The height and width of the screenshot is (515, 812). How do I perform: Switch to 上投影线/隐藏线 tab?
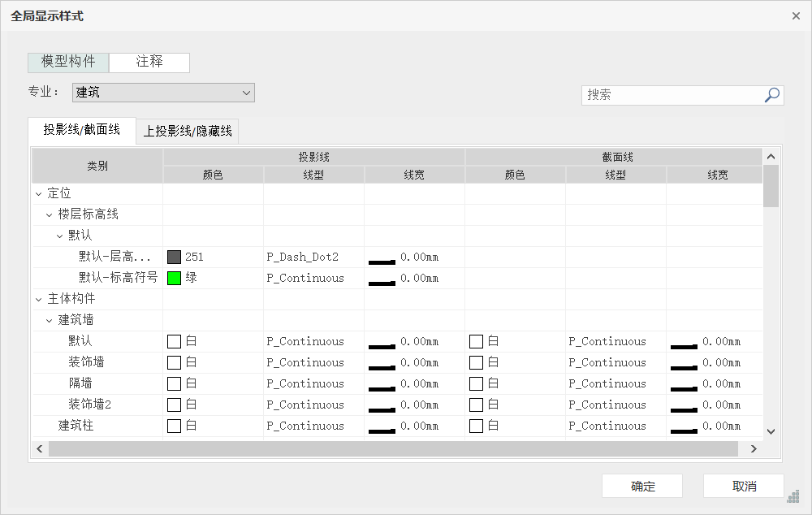tap(188, 130)
